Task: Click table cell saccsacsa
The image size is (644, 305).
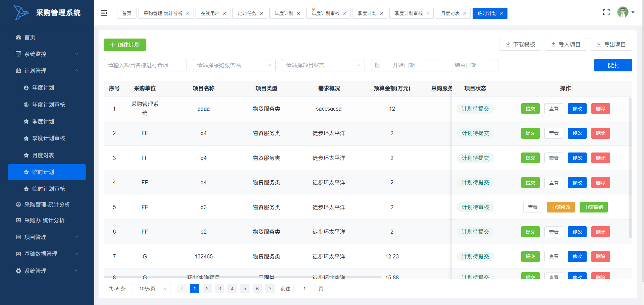Action: tap(329, 109)
